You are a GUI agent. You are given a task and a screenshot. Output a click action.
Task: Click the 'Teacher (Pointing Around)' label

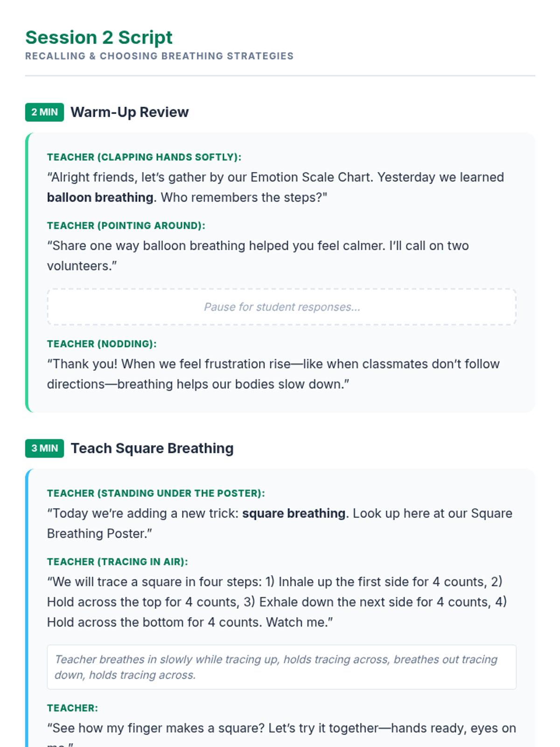(126, 226)
